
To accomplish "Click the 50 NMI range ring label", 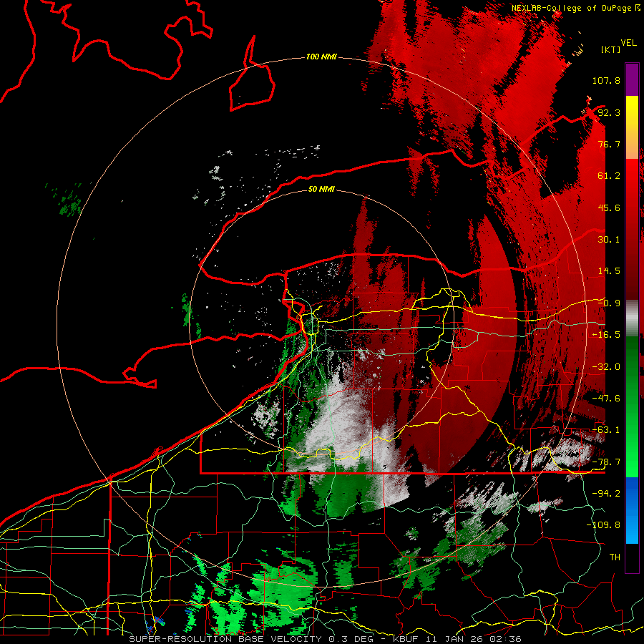I will [321, 189].
